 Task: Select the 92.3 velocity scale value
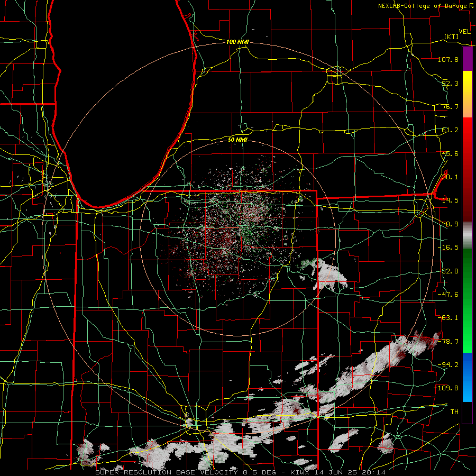(450, 83)
